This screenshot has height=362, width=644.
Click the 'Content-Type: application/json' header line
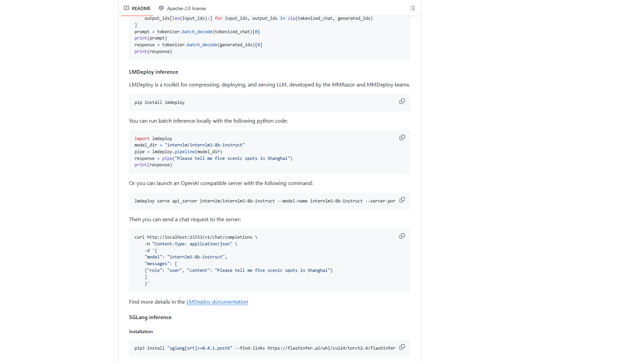click(191, 244)
